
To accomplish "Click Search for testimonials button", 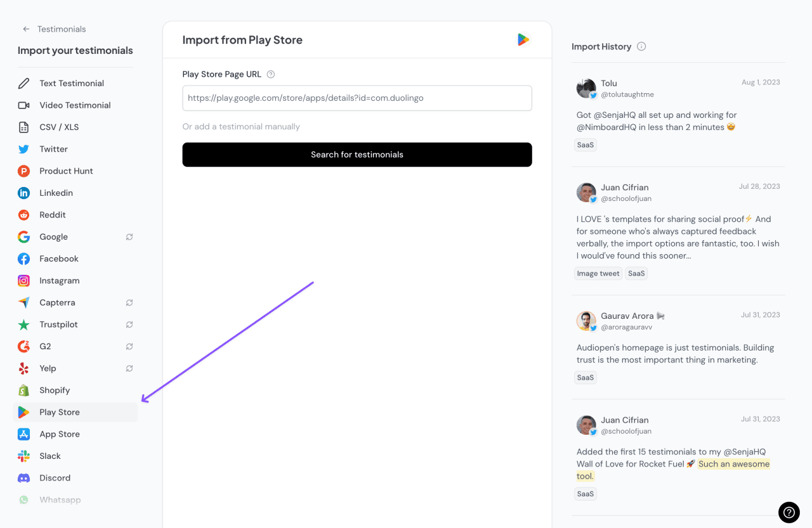I will click(x=357, y=155).
